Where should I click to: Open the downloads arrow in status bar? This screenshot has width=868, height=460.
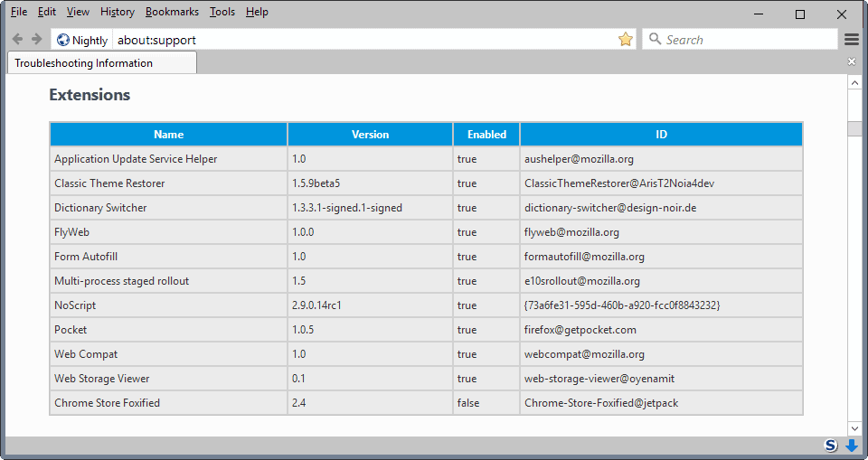(852, 446)
